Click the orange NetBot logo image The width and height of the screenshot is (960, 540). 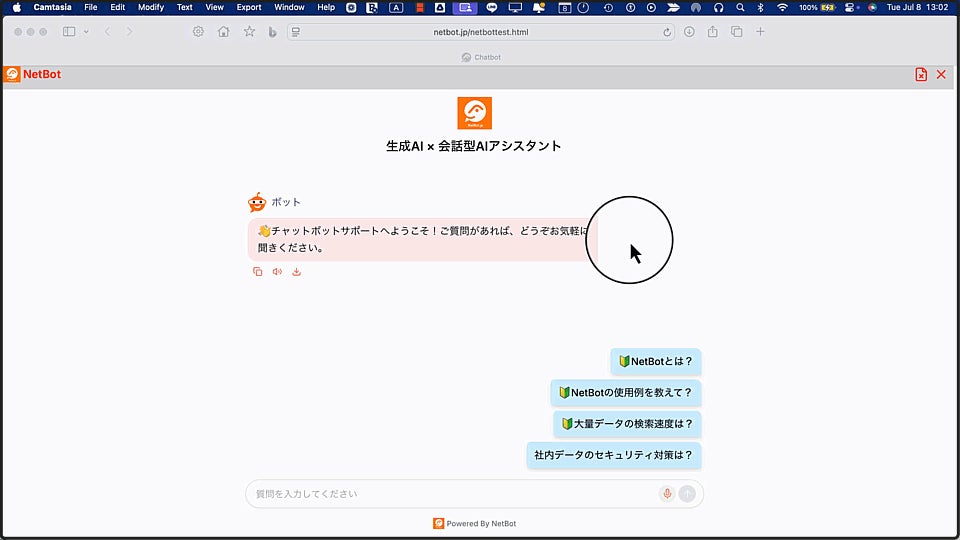tap(474, 113)
